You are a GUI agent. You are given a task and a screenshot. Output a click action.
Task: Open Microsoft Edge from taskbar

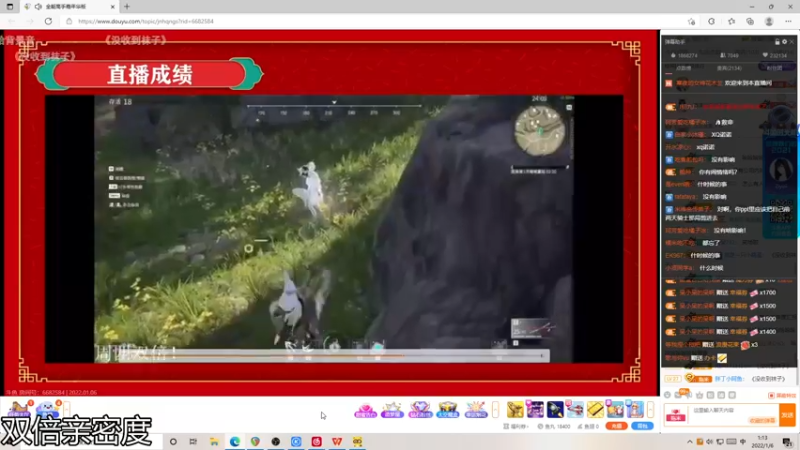pyautogui.click(x=235, y=442)
